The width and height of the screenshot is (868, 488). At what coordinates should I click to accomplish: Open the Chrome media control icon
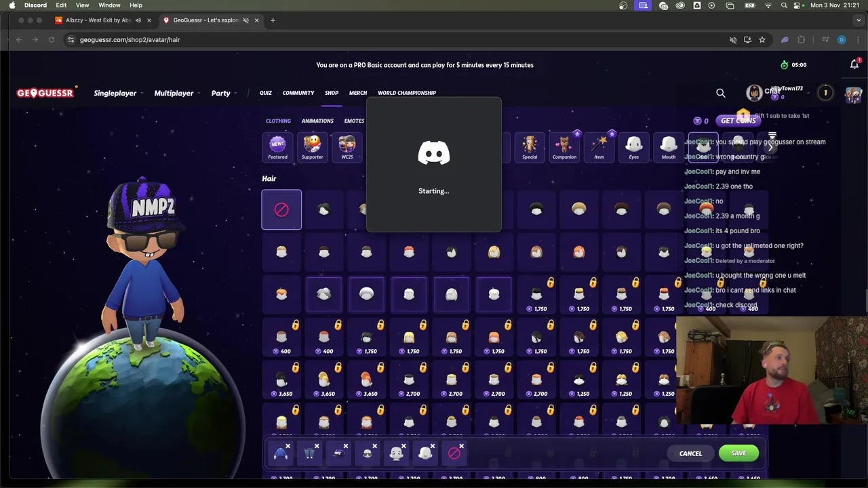pos(825,40)
